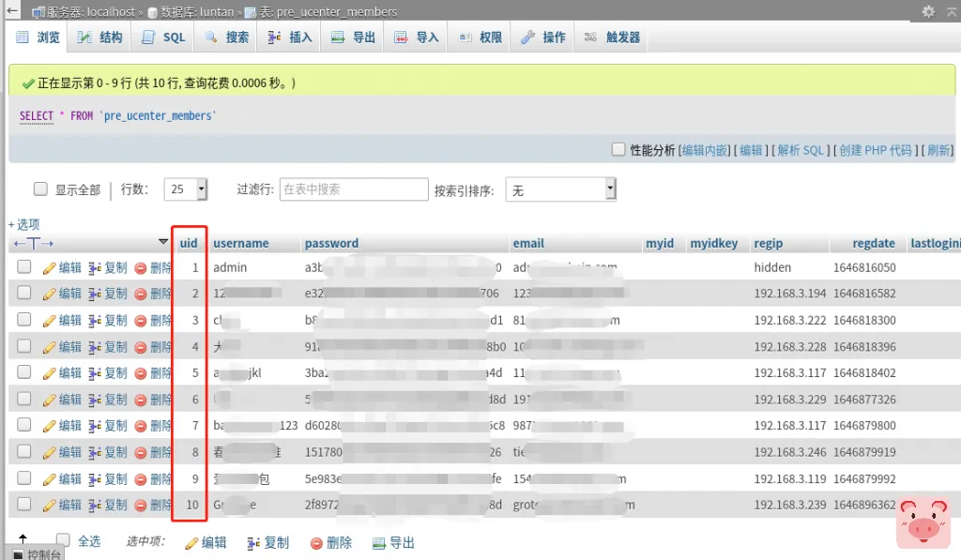This screenshot has height=560, width=961.
Task: Open the row count dropdown showing 25
Action: coord(186,189)
